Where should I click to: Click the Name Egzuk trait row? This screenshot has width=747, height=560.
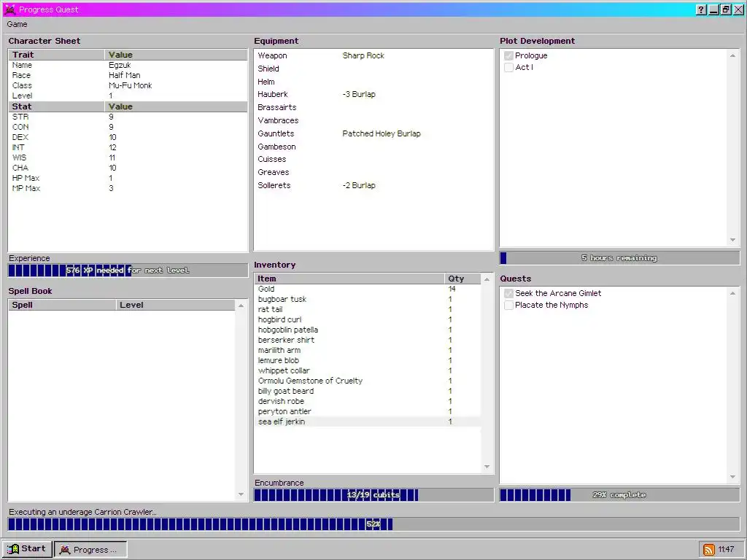tap(128, 65)
